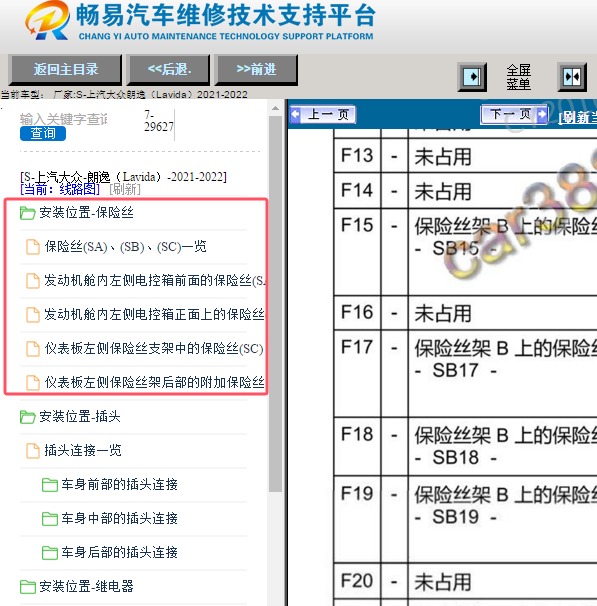Expand 车身后部的插头连接 folder
Image resolution: width=597 pixels, height=606 pixels.
119,553
